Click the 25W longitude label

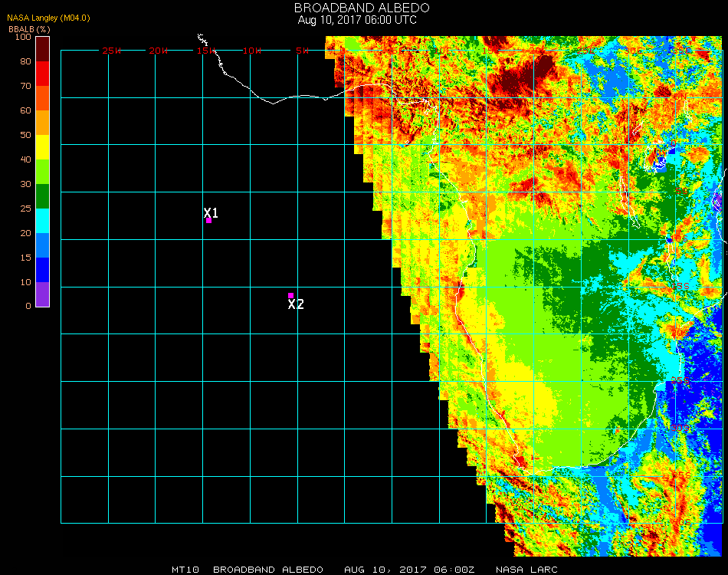(112, 51)
